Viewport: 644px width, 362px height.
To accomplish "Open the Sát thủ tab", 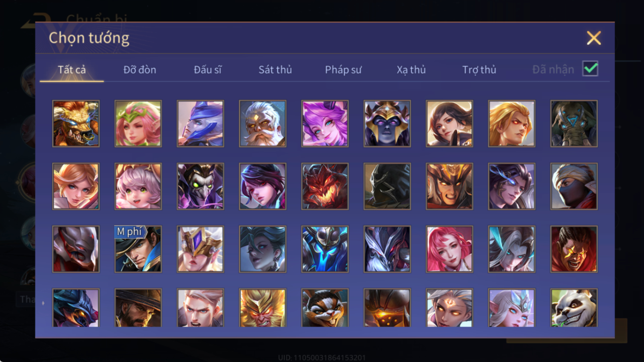I will coord(275,70).
